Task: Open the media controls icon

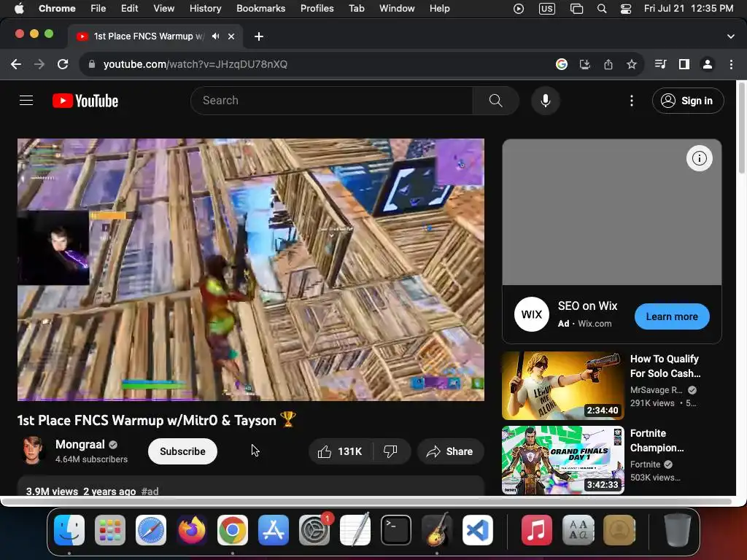Action: (x=660, y=64)
